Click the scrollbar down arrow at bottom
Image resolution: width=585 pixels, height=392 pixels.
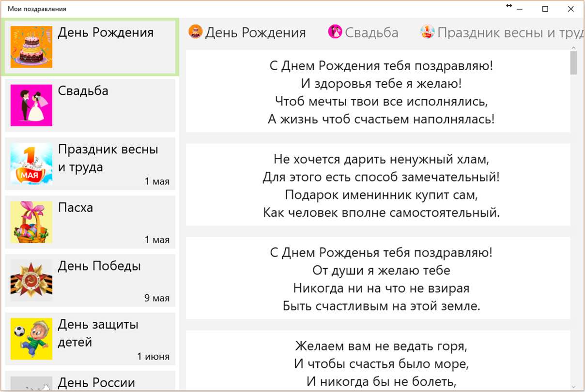tap(574, 387)
